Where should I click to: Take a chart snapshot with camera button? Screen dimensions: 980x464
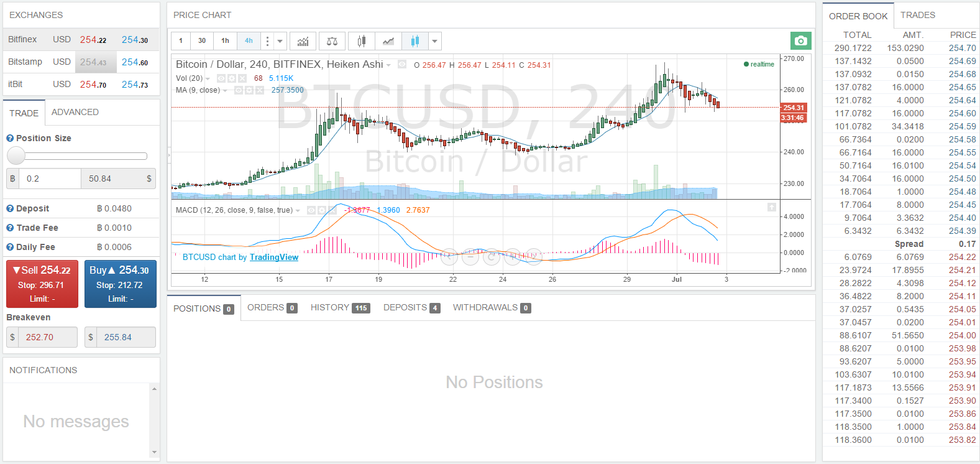click(800, 41)
